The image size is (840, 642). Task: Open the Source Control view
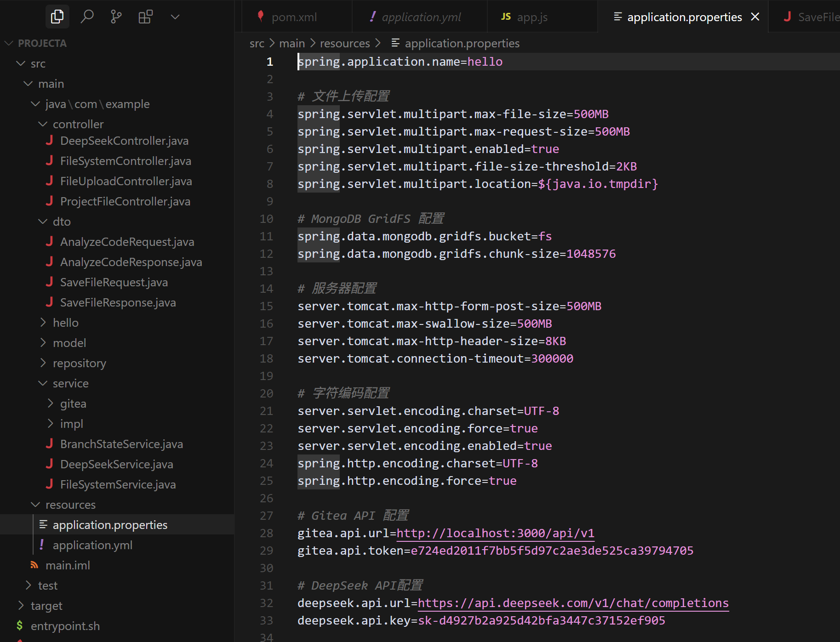click(x=116, y=17)
